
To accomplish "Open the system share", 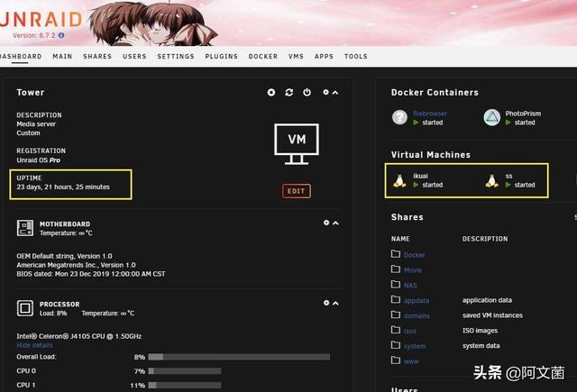I will tap(415, 346).
